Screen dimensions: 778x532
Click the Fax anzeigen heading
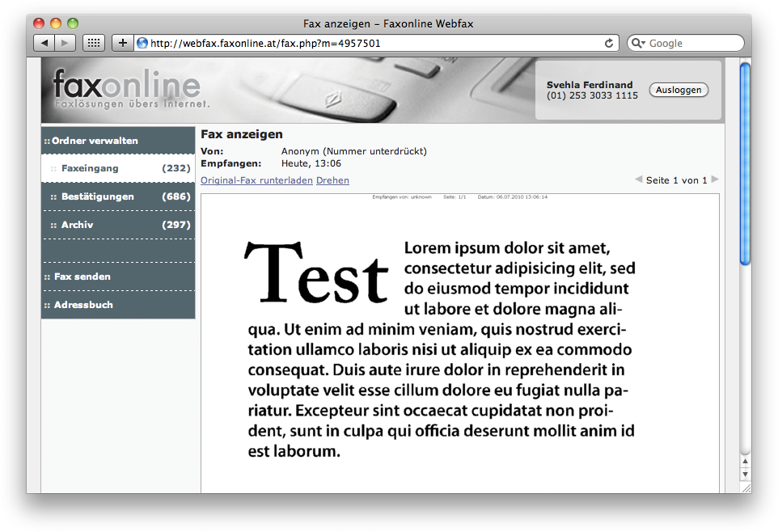(x=242, y=134)
